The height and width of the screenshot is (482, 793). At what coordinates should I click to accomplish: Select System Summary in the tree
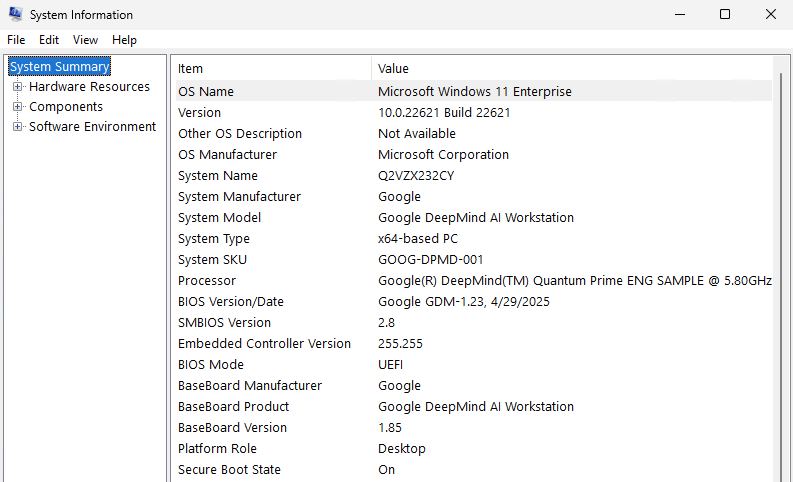[59, 66]
